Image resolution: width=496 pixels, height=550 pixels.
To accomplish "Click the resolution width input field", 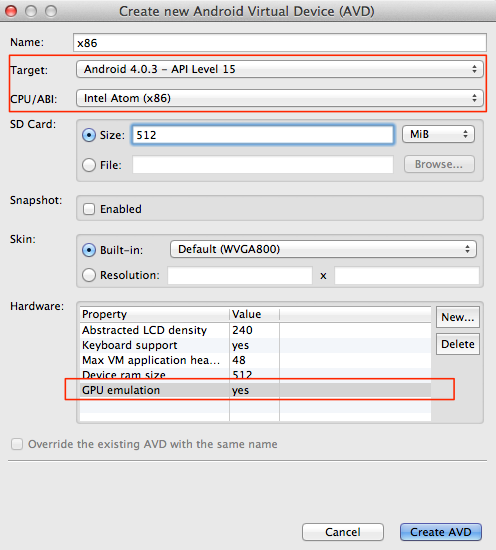I will click(x=240, y=275).
